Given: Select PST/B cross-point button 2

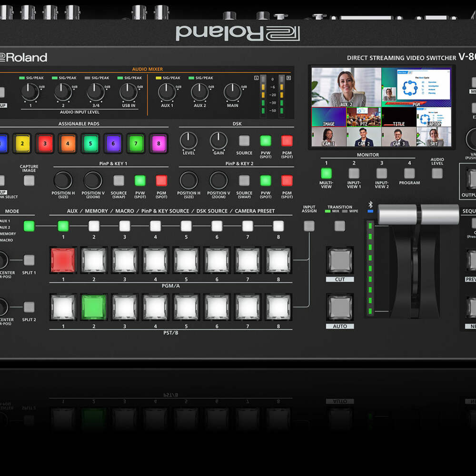Looking at the screenshot, I should tap(94, 307).
